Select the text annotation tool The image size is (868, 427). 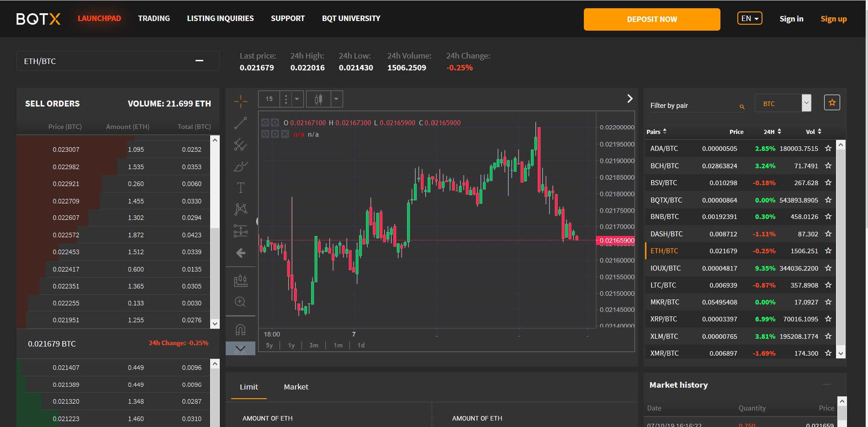coord(241,187)
